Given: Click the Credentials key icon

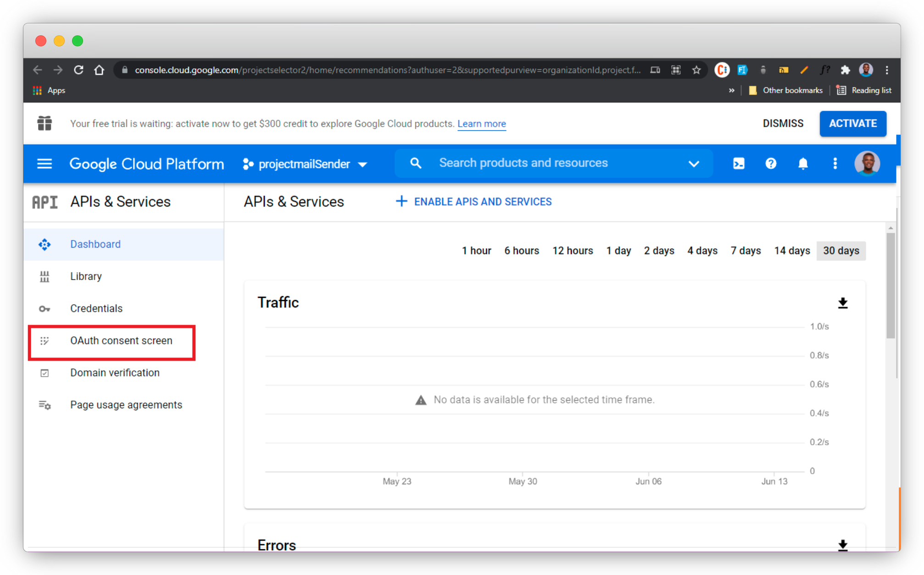Looking at the screenshot, I should [45, 308].
